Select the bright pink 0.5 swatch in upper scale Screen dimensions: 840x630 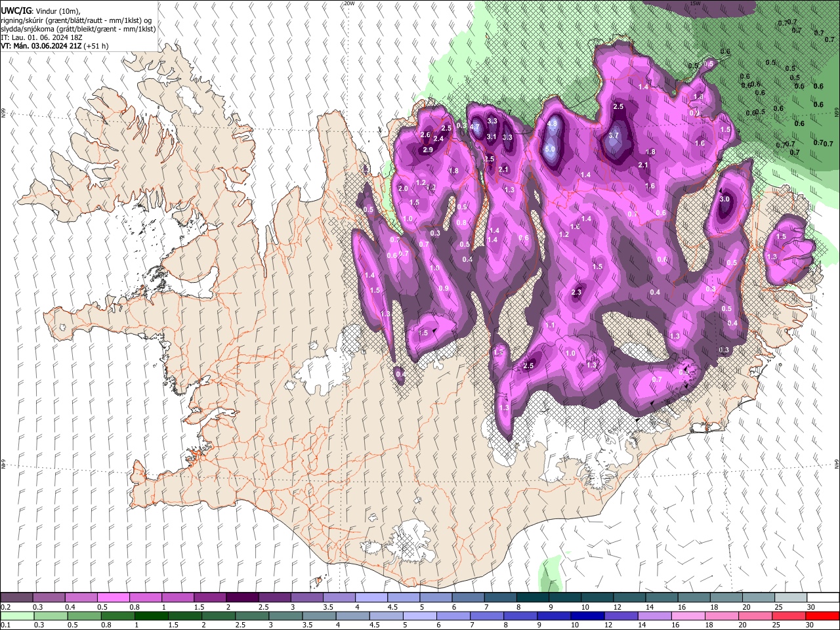(x=113, y=598)
